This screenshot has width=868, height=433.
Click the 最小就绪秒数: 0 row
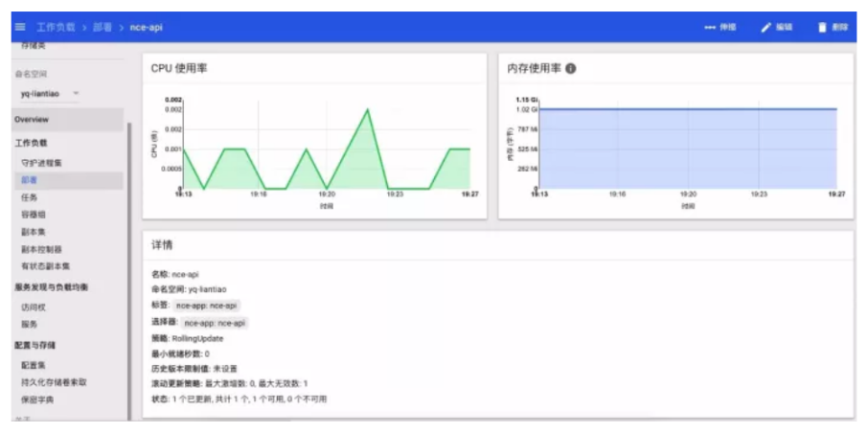180,353
